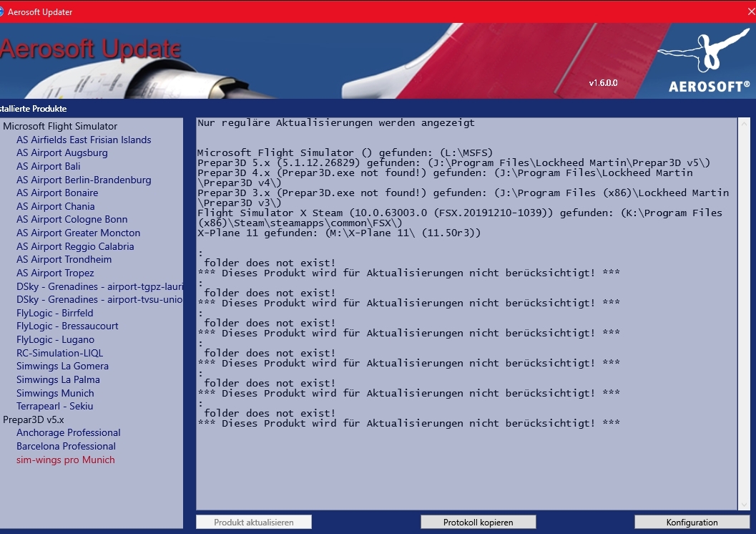Select AS Airfields East Frisian Islands
The height and width of the screenshot is (534, 756).
click(x=84, y=140)
